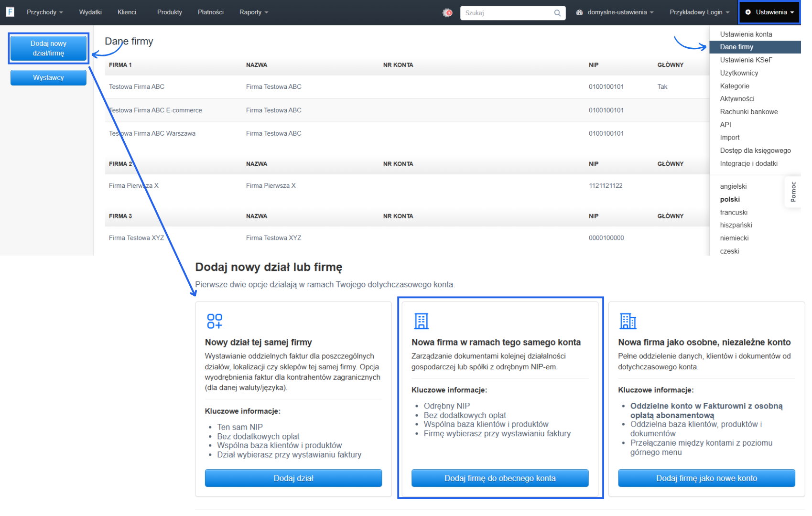Click the Tak value in Główny column
This screenshot has width=812, height=516.
click(662, 87)
